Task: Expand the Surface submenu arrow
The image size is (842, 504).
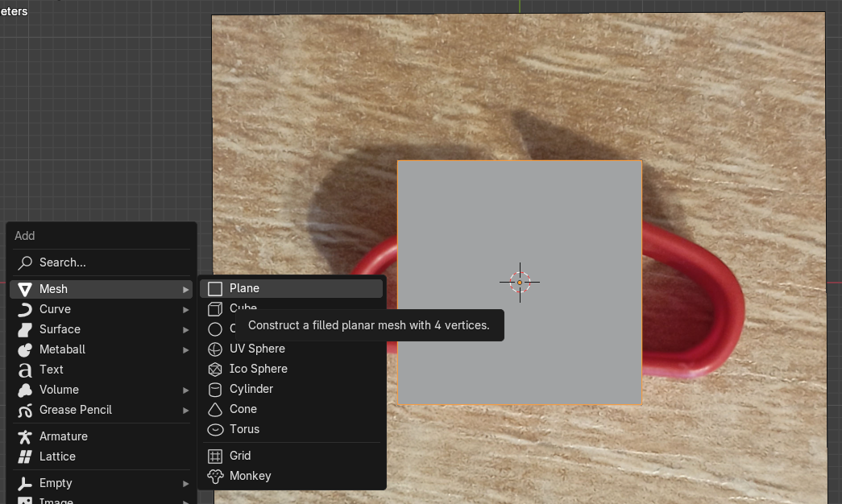Action: click(186, 329)
